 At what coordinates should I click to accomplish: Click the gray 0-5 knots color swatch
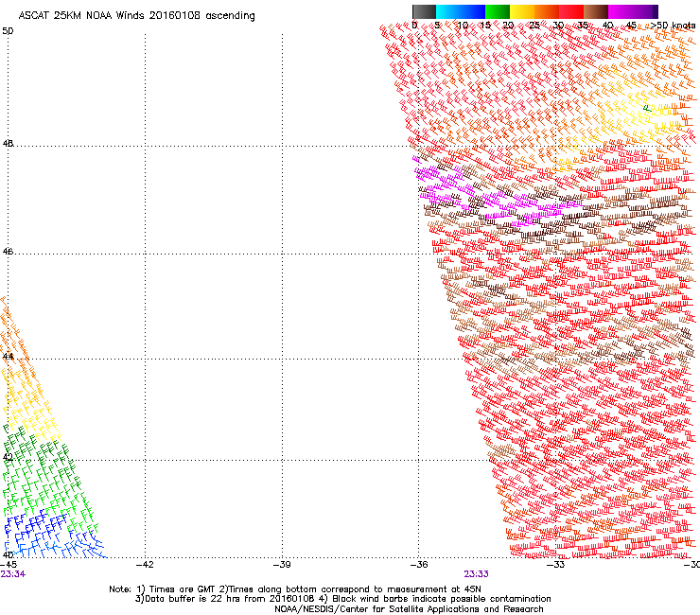click(424, 11)
